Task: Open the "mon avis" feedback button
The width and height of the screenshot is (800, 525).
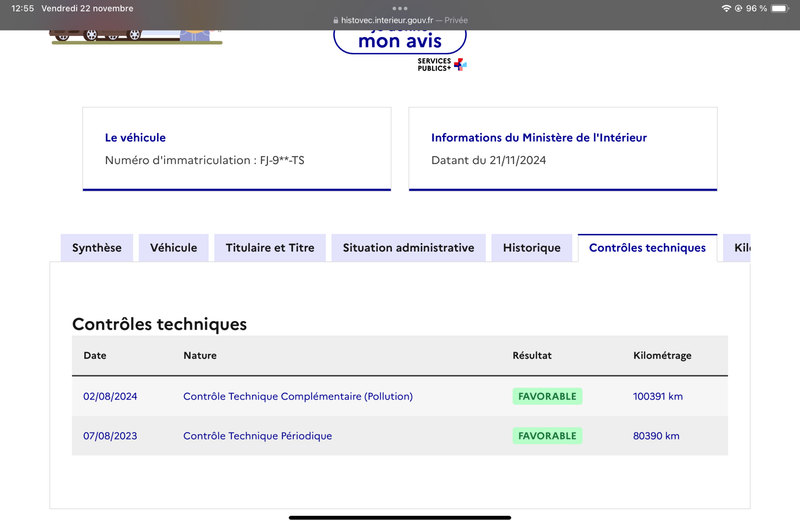Action: point(399,42)
